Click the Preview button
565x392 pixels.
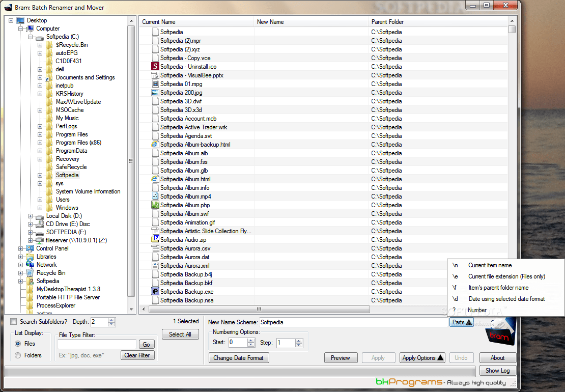pyautogui.click(x=341, y=358)
